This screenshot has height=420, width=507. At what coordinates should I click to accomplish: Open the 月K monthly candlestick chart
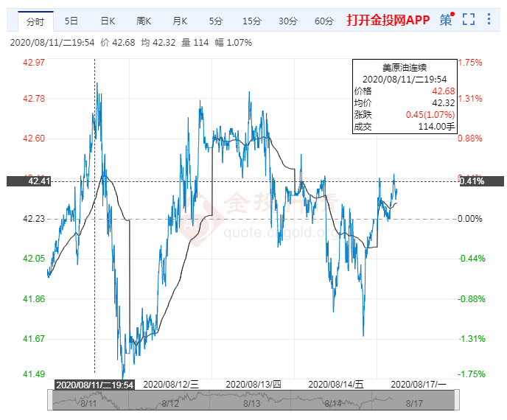pos(180,21)
